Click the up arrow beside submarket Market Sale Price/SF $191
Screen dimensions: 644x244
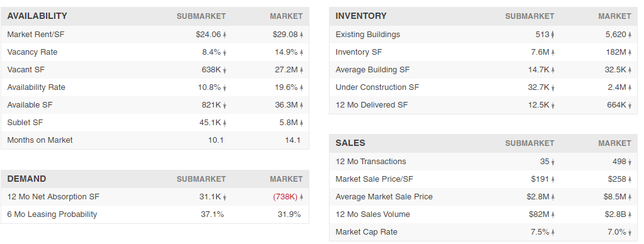[553, 180]
